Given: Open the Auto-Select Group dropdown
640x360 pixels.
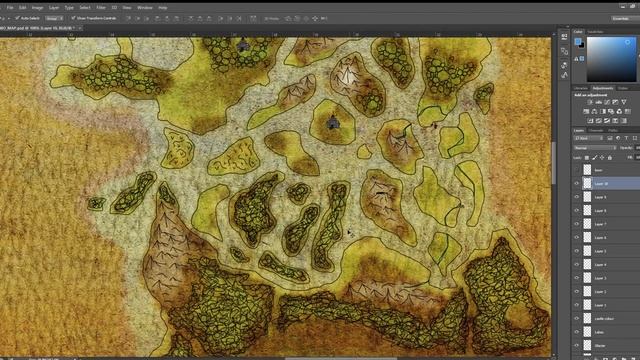Looking at the screenshot, I should click(54, 18).
